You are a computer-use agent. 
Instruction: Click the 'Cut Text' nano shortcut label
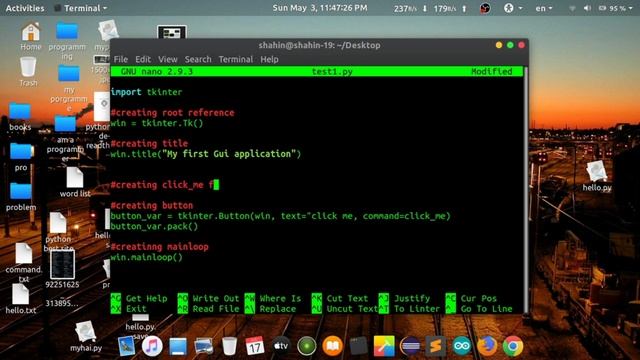coord(347,298)
